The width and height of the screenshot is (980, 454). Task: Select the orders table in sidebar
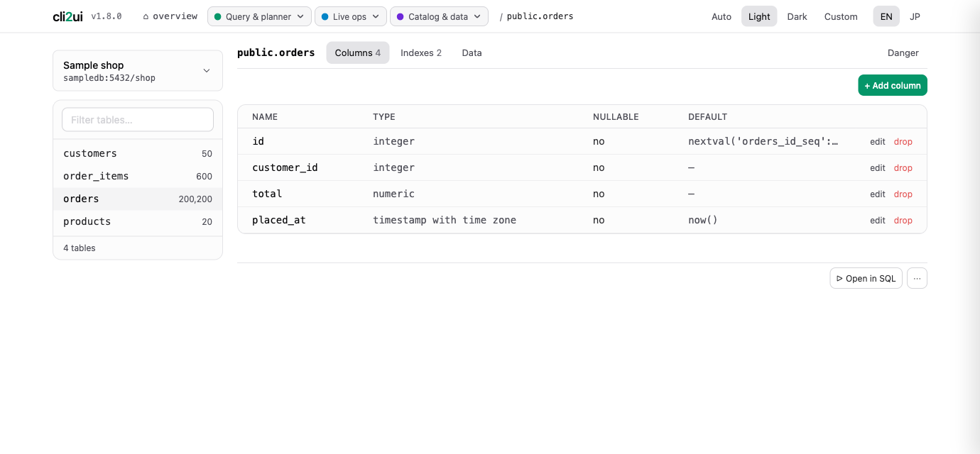138,199
